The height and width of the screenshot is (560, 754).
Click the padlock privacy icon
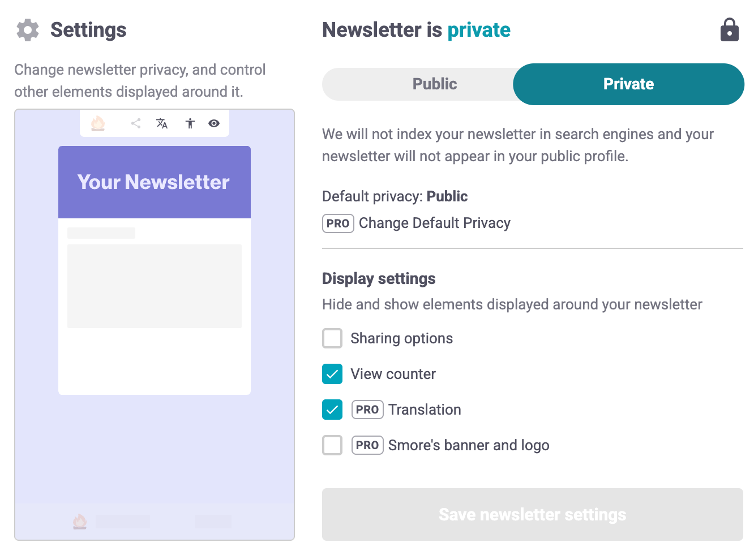point(729,30)
